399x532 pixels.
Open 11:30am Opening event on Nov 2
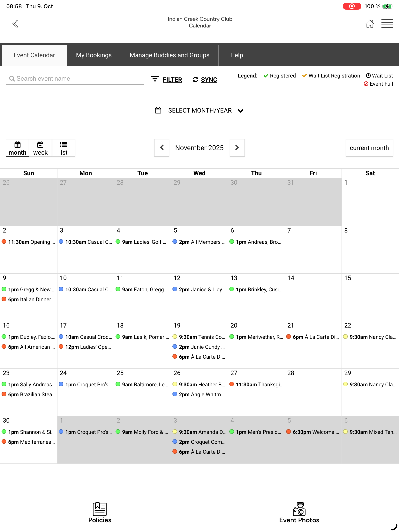pos(29,242)
